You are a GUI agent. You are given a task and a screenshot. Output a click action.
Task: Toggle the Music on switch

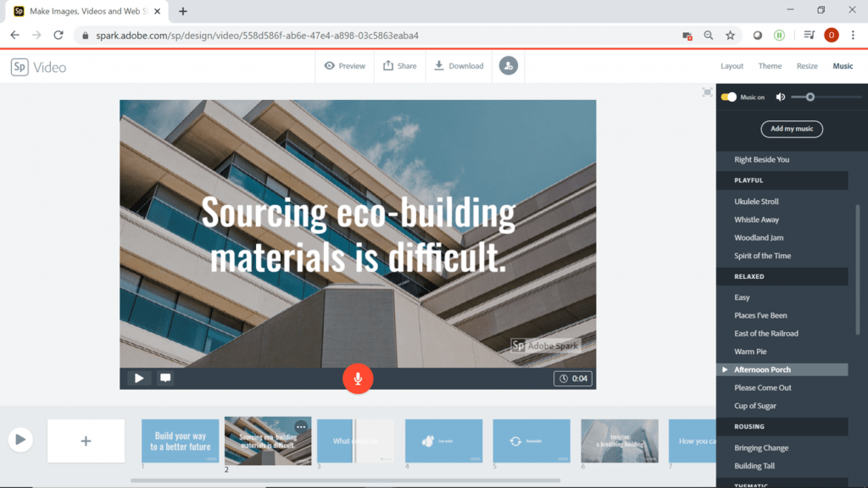point(729,97)
